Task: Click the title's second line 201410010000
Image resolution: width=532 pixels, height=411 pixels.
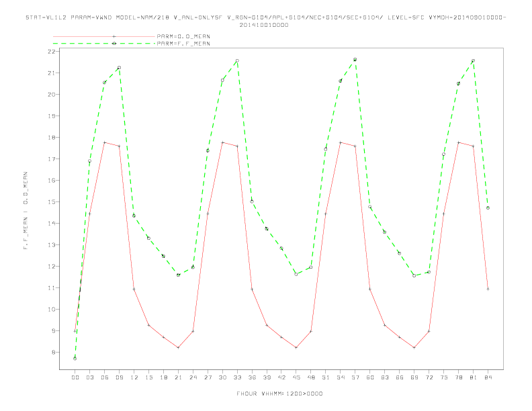Action: pyautogui.click(x=264, y=25)
